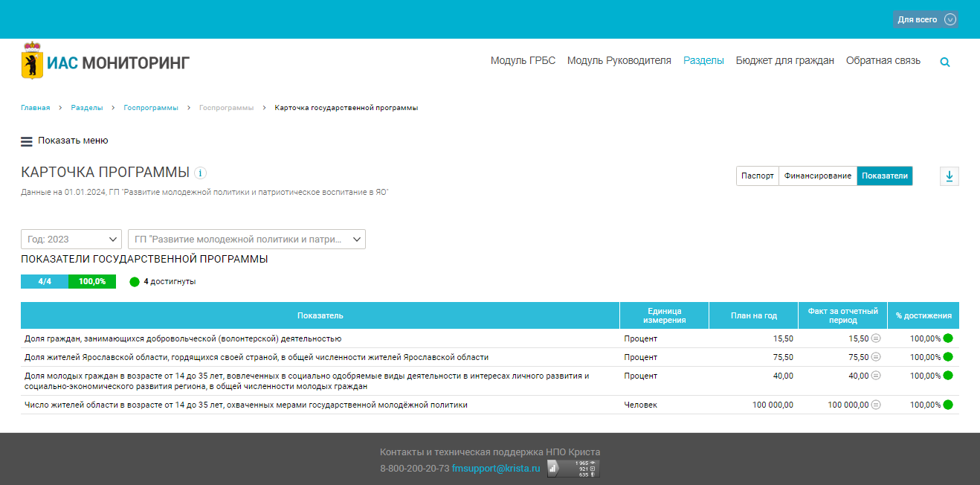Open the Бюджет для граждан menu item
Image resolution: width=980 pixels, height=485 pixels.
784,61
